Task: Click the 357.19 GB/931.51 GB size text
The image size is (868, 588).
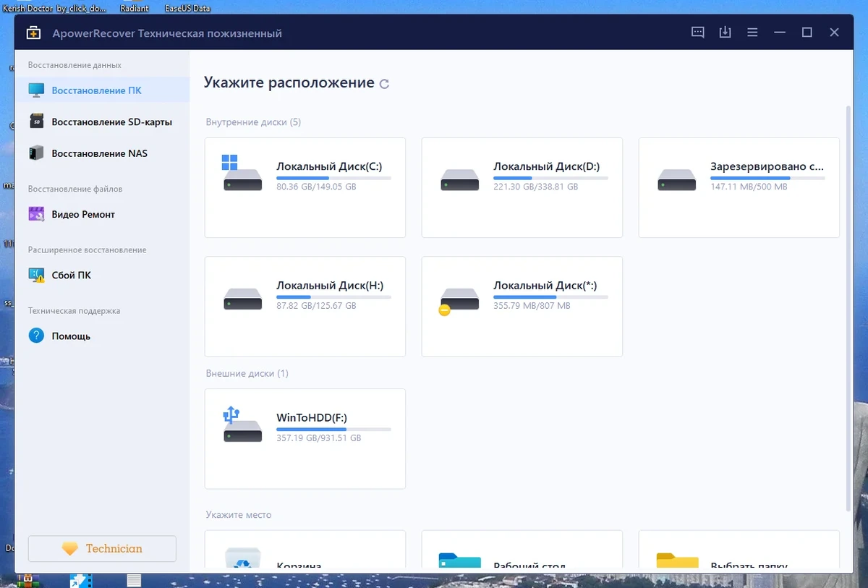Action: 318,438
